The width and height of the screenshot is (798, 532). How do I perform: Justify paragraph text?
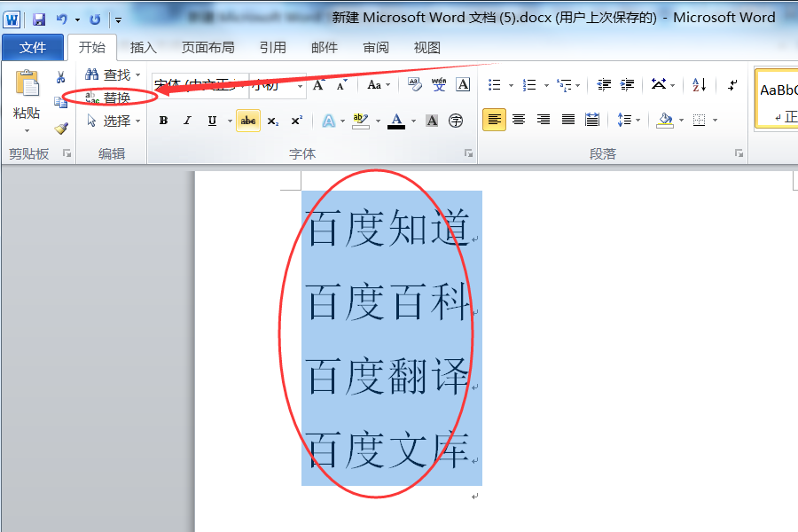[568, 121]
